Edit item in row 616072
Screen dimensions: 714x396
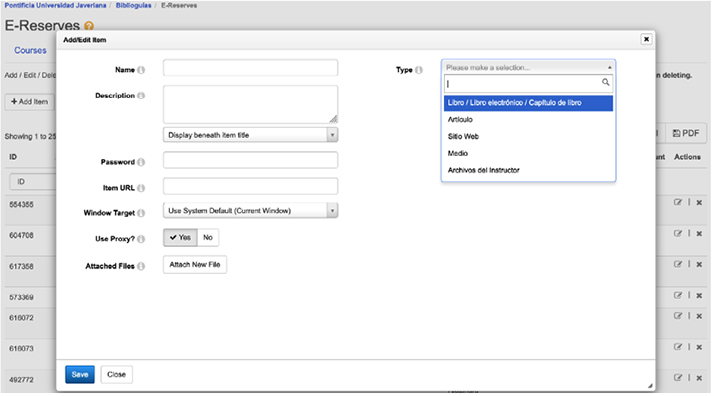coord(678,315)
